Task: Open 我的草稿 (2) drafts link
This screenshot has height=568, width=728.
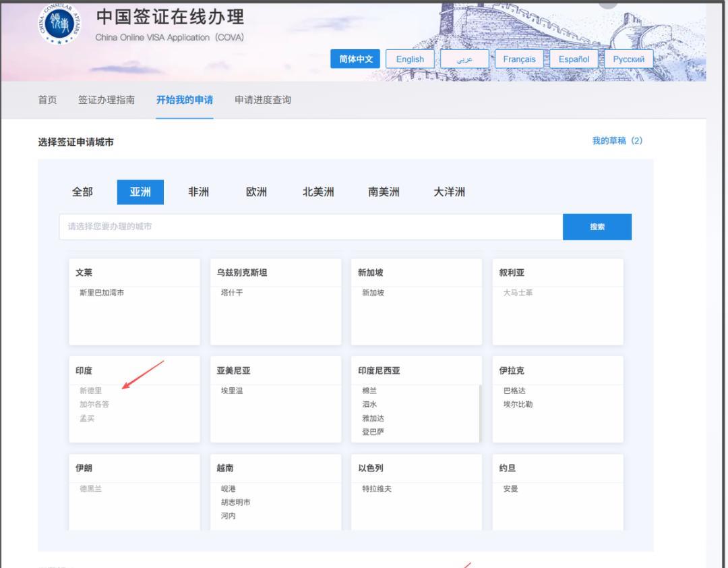Action: tap(617, 141)
